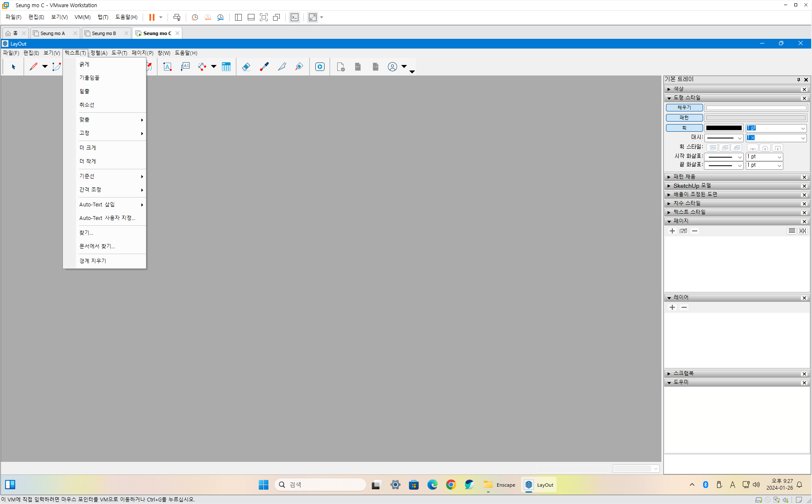Click the Table tool icon
The height and width of the screenshot is (504, 812).
coord(226,67)
